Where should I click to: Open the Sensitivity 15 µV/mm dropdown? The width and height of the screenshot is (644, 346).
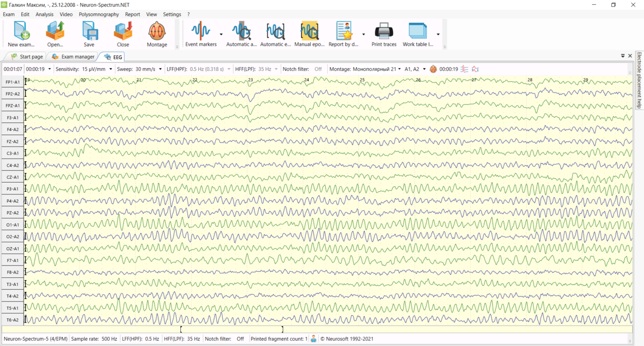tap(111, 69)
